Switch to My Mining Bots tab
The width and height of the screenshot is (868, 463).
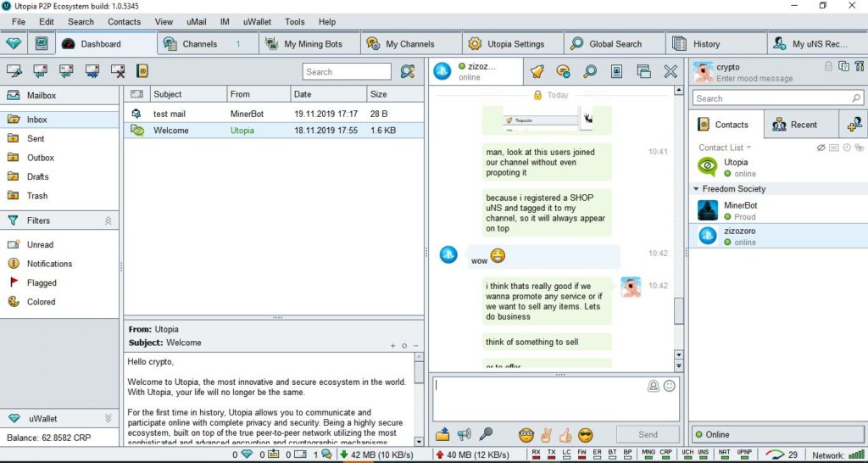(309, 44)
